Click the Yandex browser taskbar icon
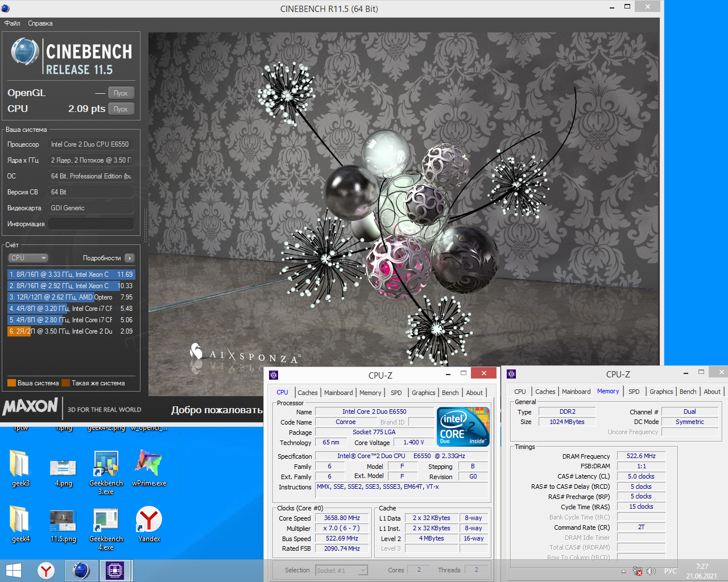 [46, 571]
